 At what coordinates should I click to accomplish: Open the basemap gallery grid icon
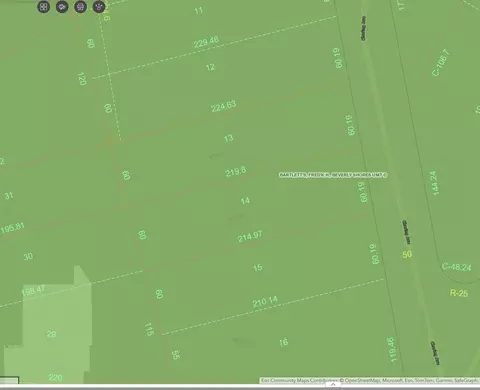click(x=44, y=7)
